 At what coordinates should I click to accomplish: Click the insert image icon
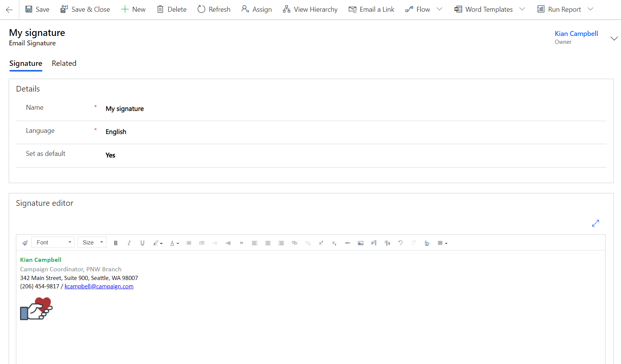tap(360, 243)
